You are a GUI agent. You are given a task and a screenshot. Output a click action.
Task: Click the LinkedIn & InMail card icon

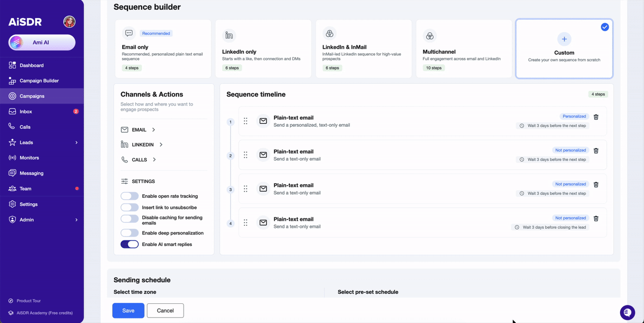330,34
